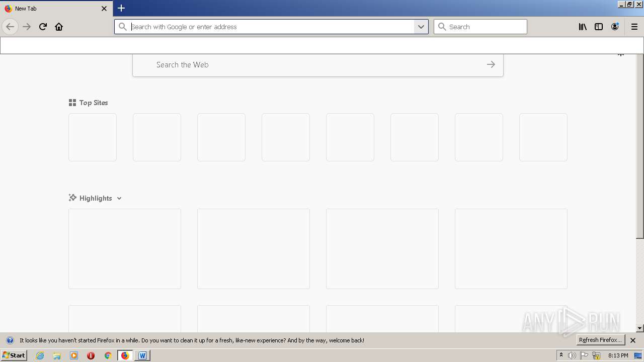The height and width of the screenshot is (362, 644).
Task: Open a new tab with plus button
Action: [121, 8]
